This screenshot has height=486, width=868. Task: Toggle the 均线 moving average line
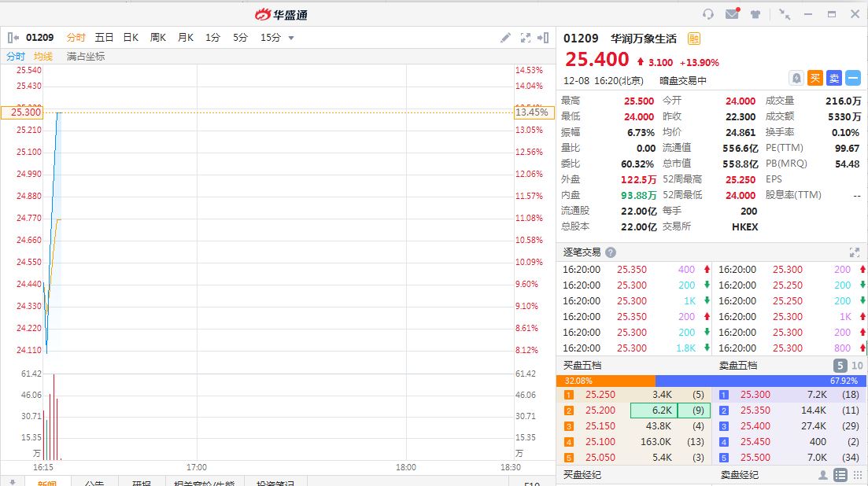pos(43,57)
